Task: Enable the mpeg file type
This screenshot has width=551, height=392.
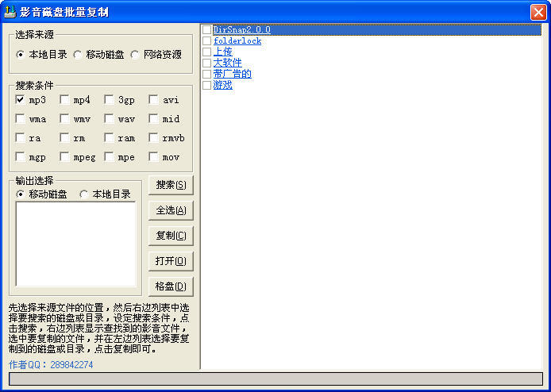Action: click(64, 157)
